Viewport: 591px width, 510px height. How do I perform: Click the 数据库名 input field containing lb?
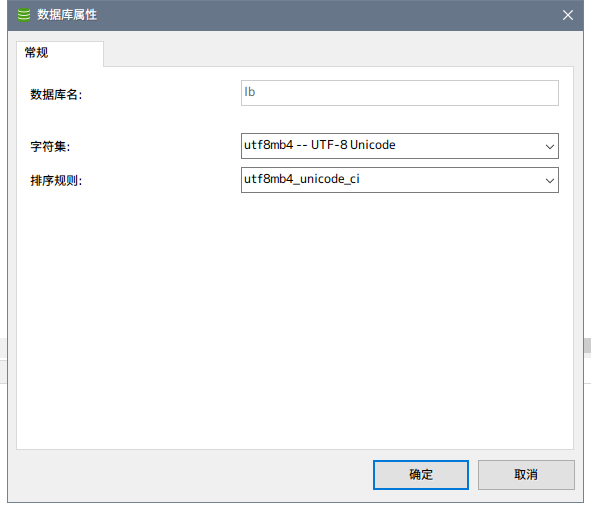pos(400,93)
